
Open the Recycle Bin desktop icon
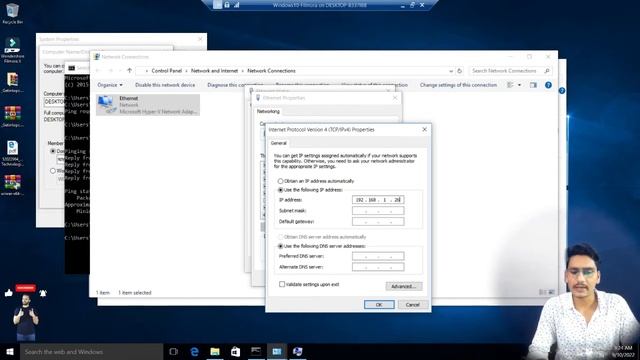pos(12,13)
